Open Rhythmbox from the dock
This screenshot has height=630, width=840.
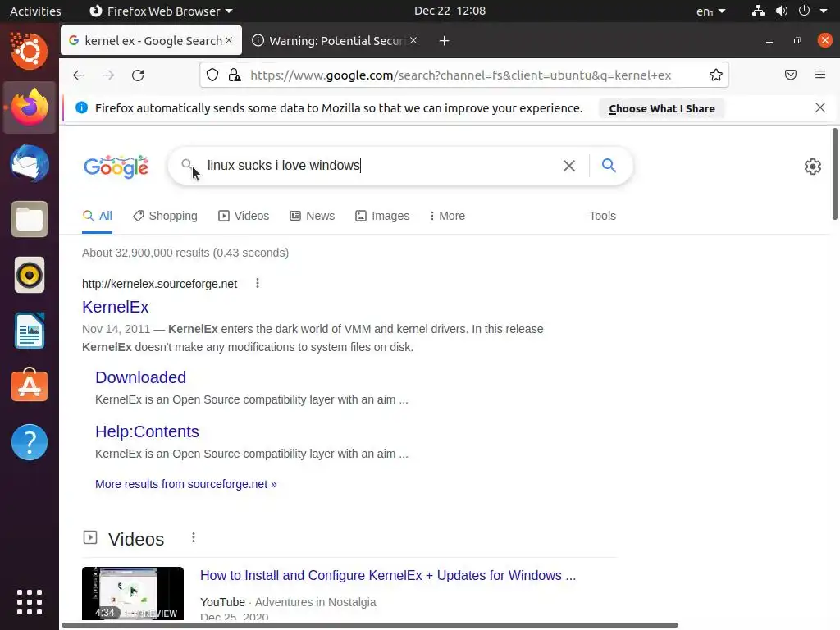[30, 276]
